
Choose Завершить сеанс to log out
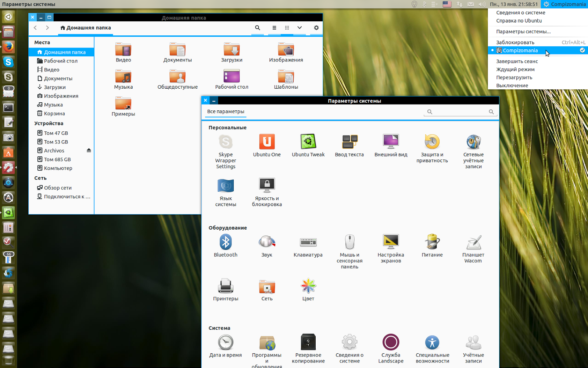coord(538,61)
